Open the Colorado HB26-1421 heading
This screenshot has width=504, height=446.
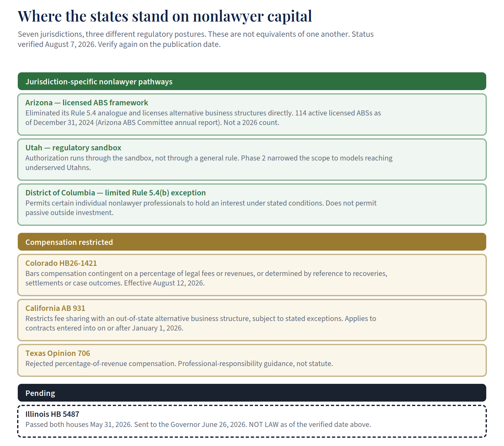click(61, 263)
